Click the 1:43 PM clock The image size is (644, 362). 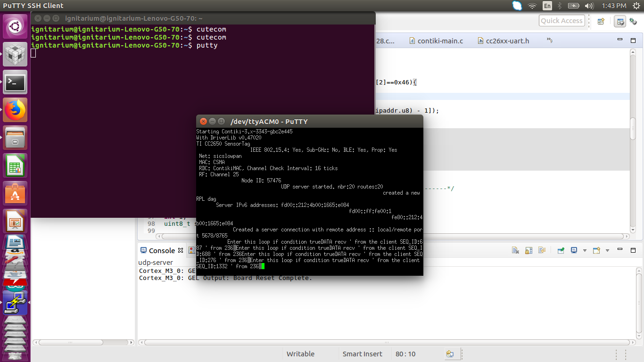(x=614, y=6)
